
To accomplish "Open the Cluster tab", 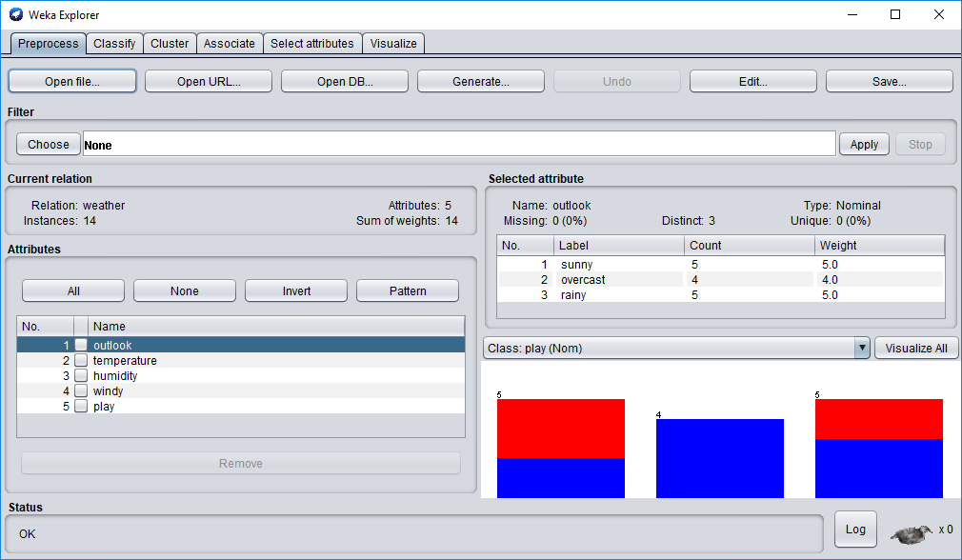I will (170, 44).
